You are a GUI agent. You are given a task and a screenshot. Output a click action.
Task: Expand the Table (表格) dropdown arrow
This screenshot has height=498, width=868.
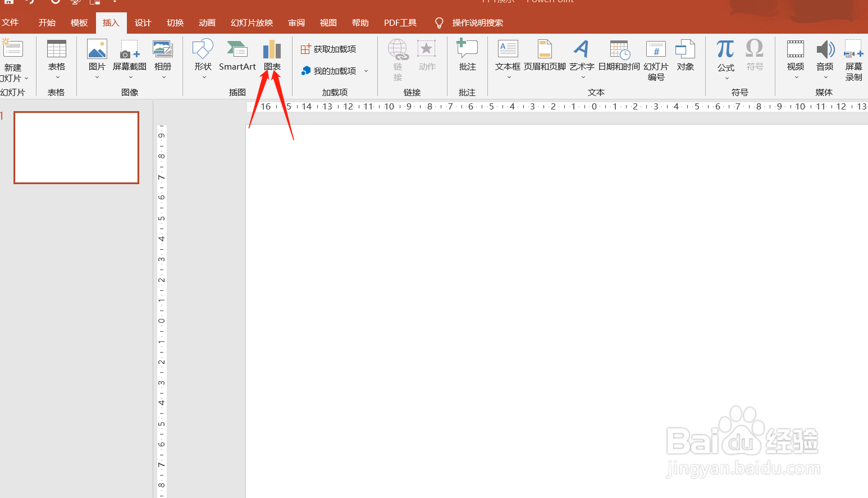click(x=57, y=77)
